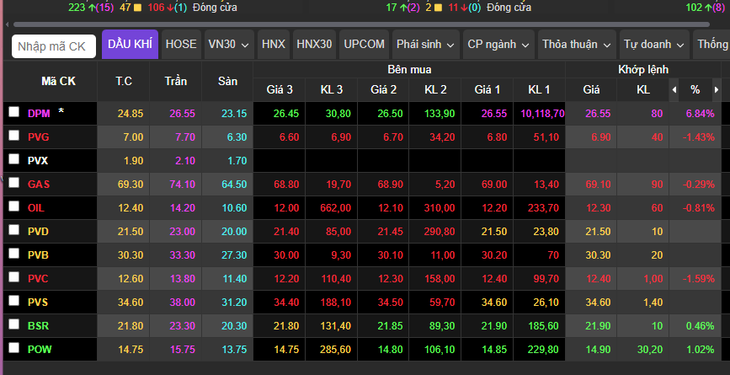The width and height of the screenshot is (730, 375).
Task: Open the partially visible Thống tab
Action: [x=711, y=45]
